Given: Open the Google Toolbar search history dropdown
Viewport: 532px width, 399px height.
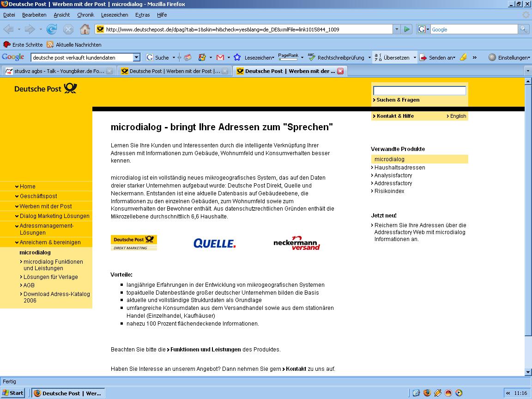Looking at the screenshot, I should click(x=136, y=58).
